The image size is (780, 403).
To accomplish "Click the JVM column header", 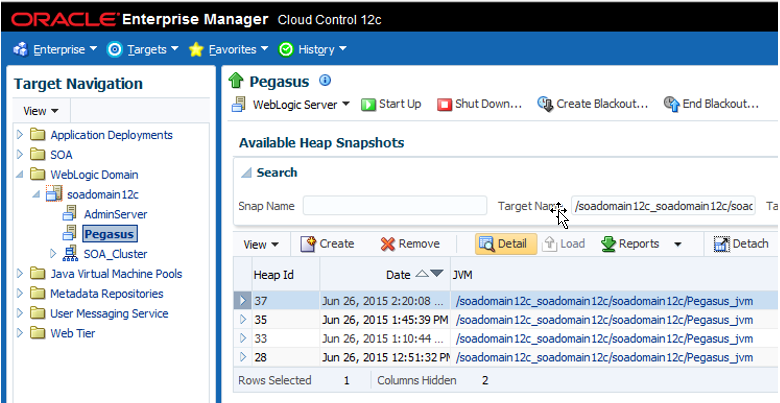I will coord(614,275).
